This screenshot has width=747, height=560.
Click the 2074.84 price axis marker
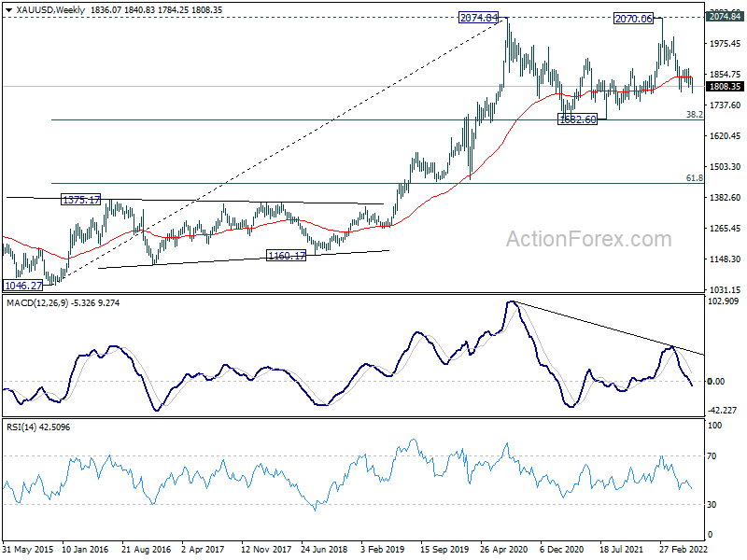(726, 17)
